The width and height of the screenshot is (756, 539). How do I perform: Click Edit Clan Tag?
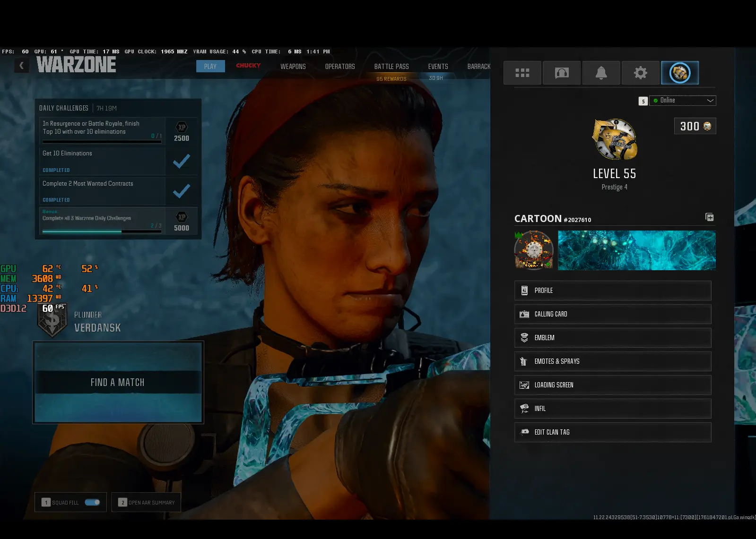(612, 432)
